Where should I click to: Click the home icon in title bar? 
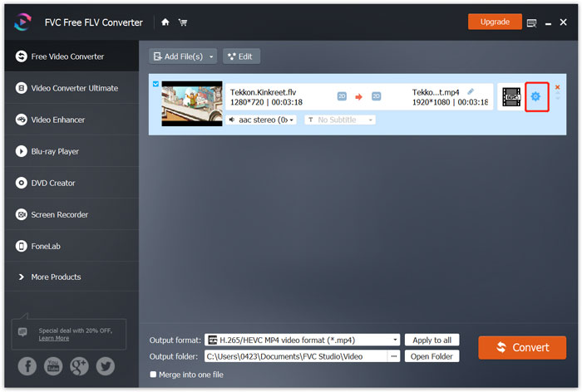pyautogui.click(x=165, y=22)
